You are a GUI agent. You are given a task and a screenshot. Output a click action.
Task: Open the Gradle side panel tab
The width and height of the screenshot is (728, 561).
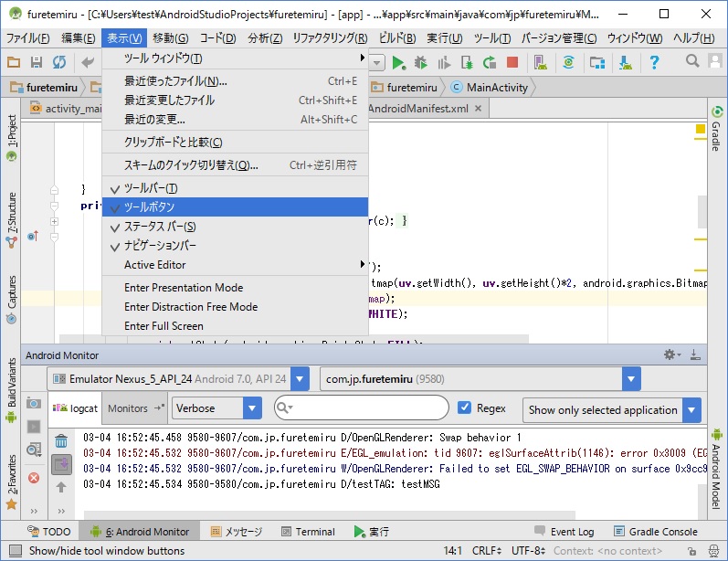[x=716, y=129]
